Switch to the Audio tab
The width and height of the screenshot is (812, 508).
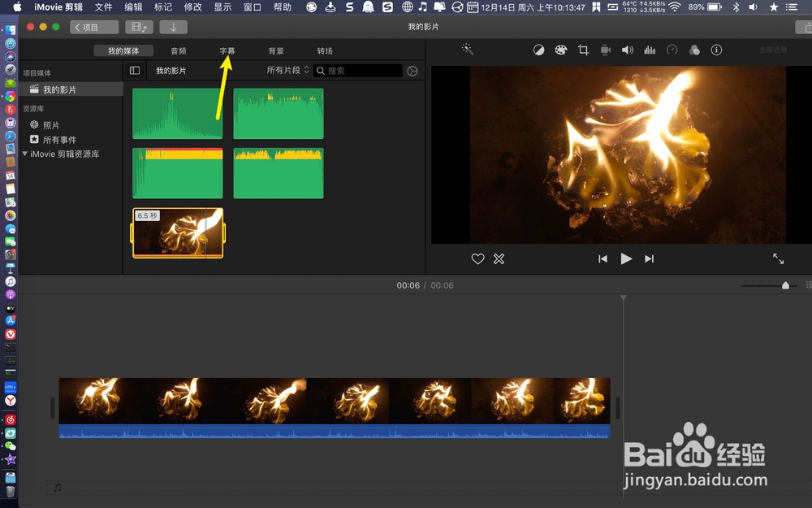pos(179,50)
